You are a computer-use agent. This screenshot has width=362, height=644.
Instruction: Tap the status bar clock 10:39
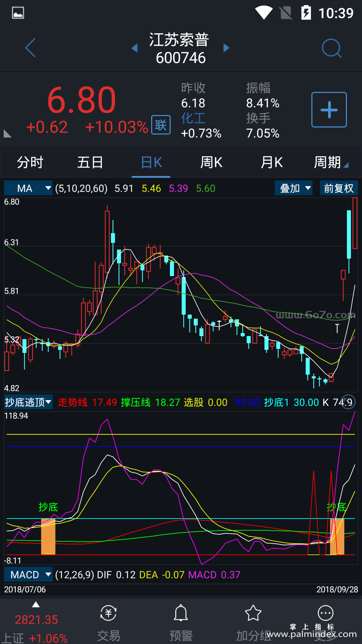tap(336, 13)
